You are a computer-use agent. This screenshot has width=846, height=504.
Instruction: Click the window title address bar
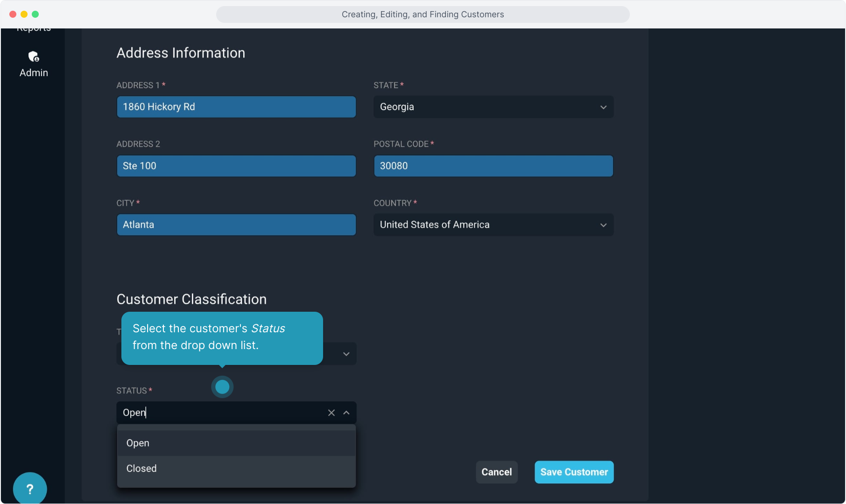[423, 14]
